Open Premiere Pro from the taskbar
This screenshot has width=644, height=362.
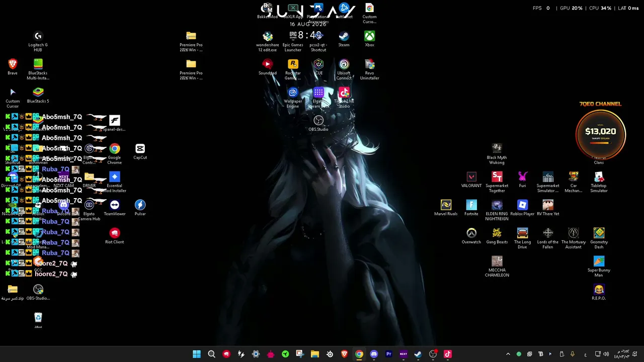(388, 354)
